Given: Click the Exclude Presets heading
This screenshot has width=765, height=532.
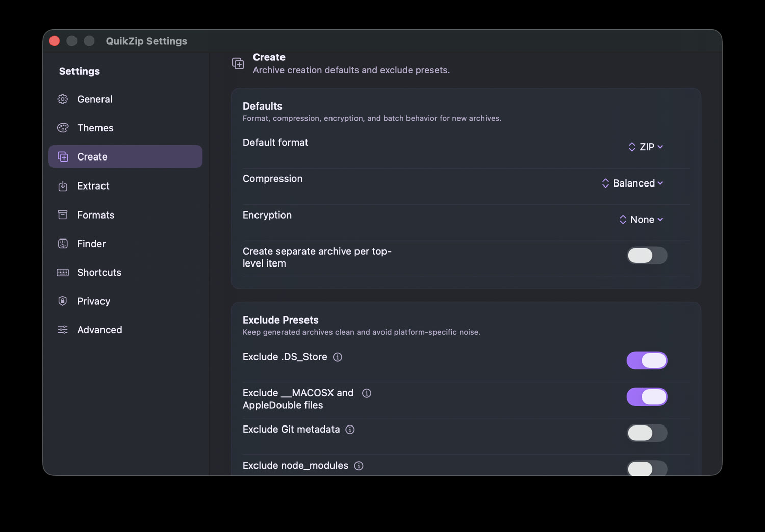Looking at the screenshot, I should (280, 320).
